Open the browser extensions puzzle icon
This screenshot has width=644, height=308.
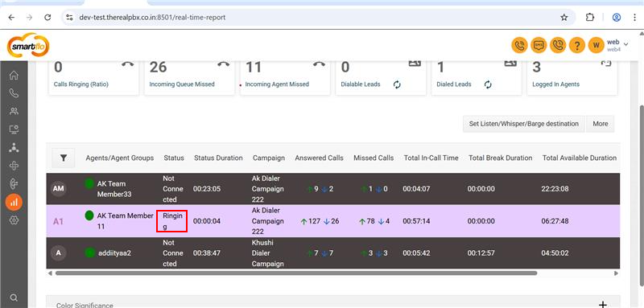[x=590, y=17]
